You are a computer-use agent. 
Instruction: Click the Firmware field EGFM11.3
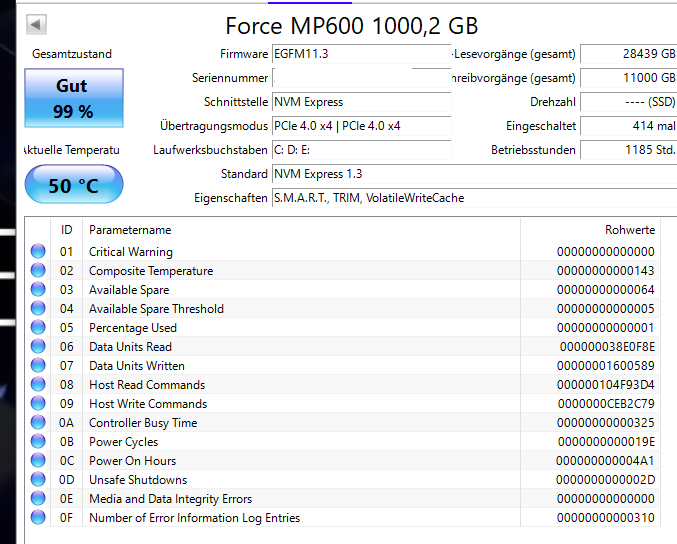pos(362,54)
